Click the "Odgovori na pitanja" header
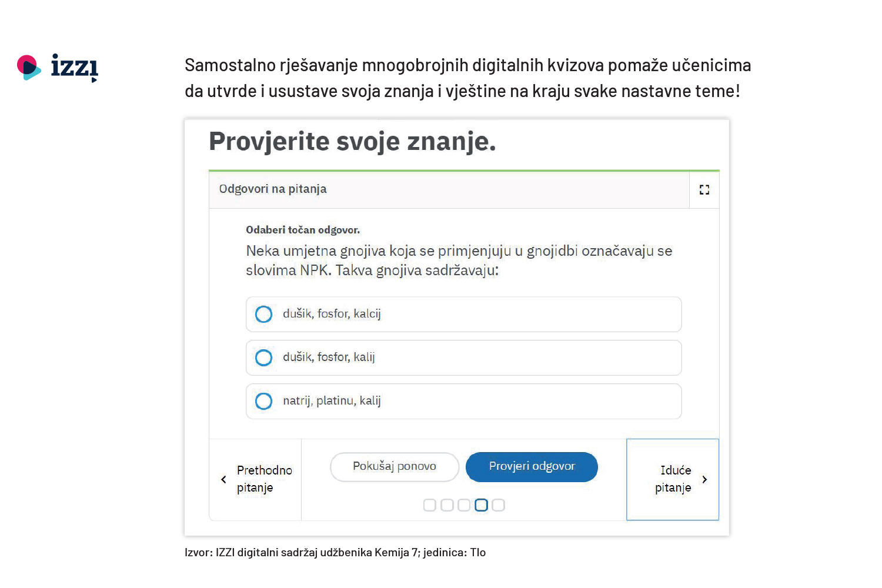 click(273, 189)
